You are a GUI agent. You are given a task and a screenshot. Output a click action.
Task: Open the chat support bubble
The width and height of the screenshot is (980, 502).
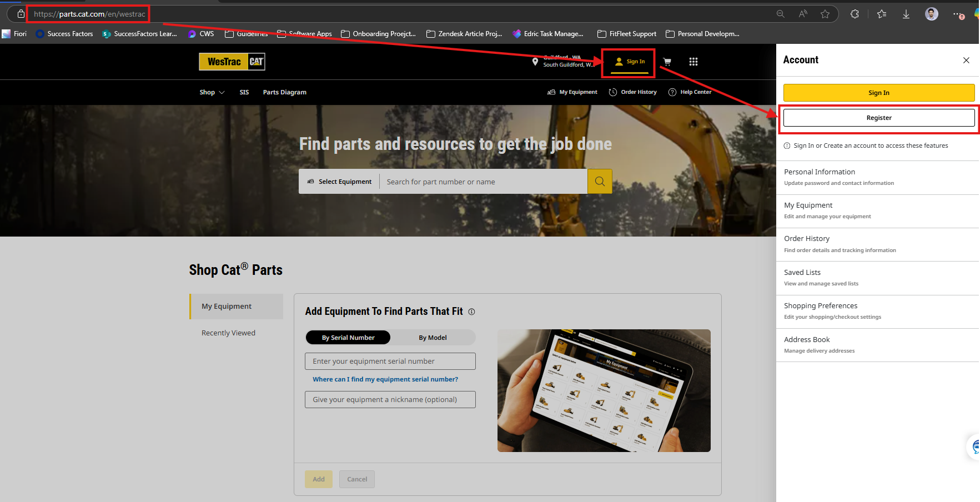(974, 446)
